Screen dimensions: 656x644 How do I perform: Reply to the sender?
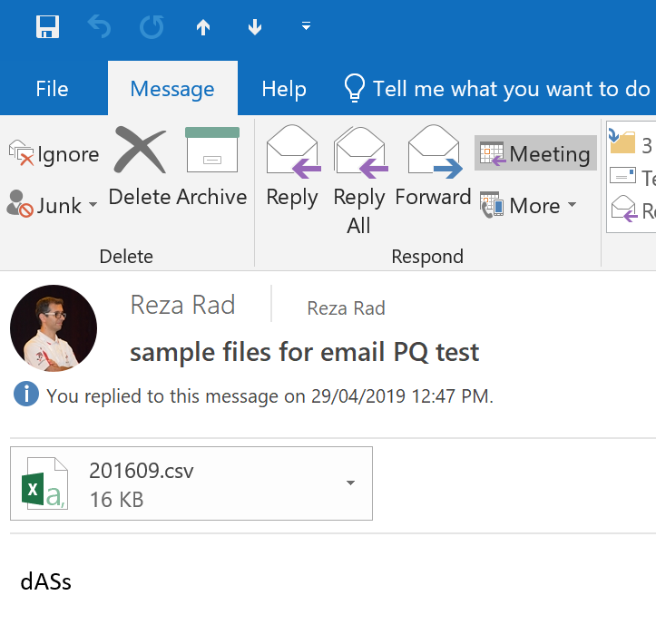tap(292, 168)
